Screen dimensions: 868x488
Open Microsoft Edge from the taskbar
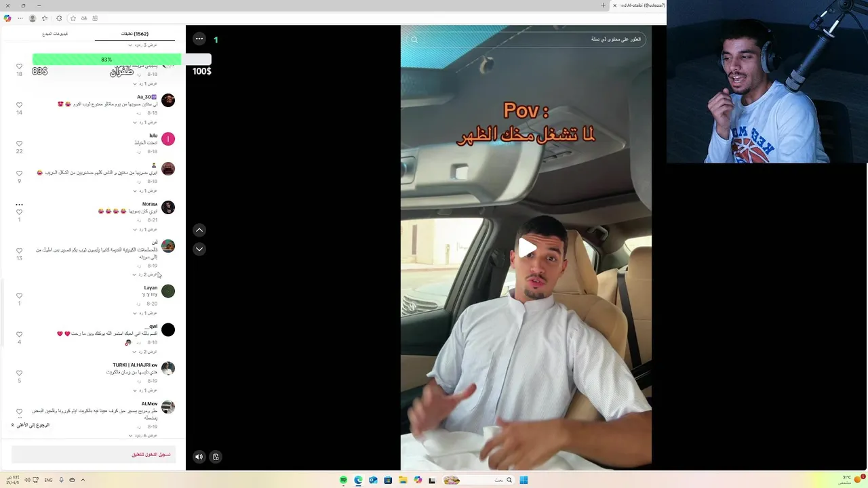coord(358,480)
